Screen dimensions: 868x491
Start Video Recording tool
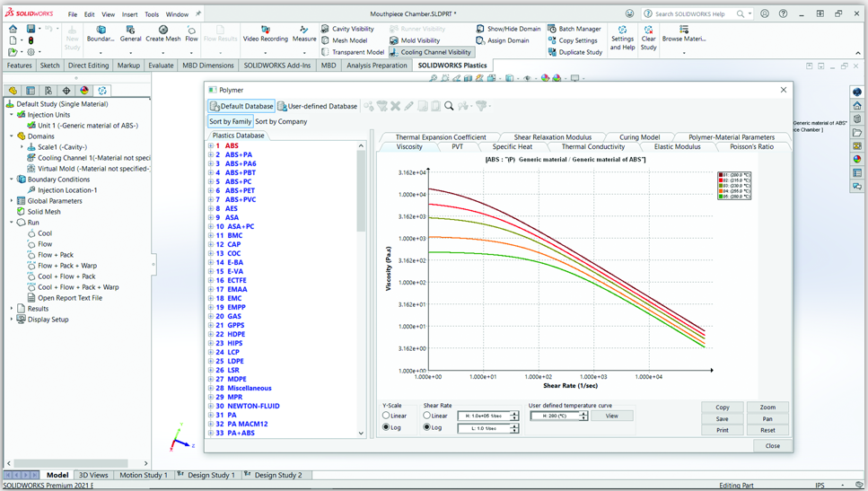click(266, 34)
